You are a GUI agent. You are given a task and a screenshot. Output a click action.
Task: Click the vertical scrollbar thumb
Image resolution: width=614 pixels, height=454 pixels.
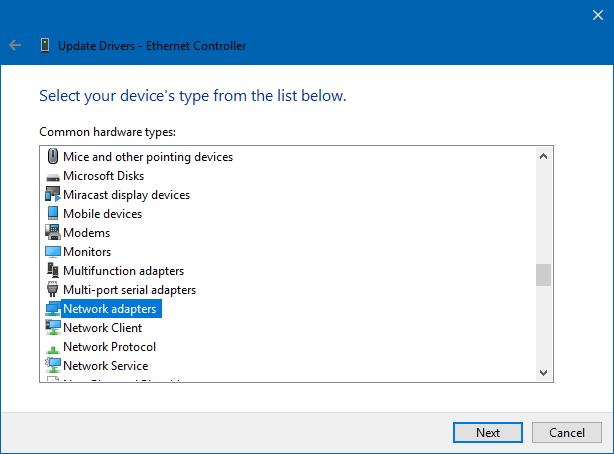543,275
